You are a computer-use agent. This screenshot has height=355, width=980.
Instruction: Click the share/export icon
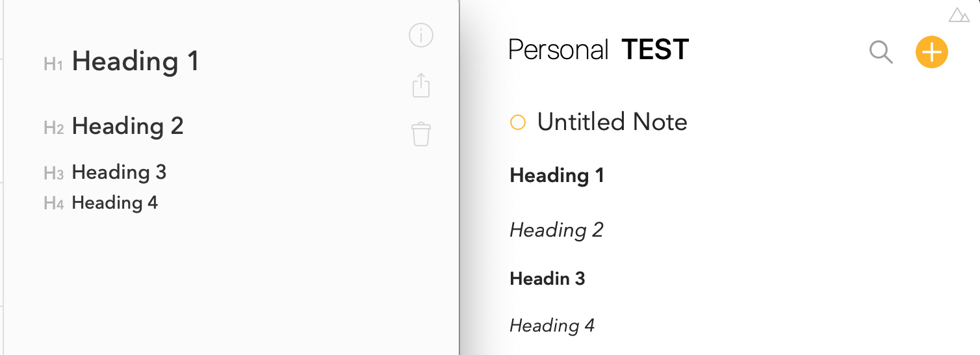pos(421,86)
